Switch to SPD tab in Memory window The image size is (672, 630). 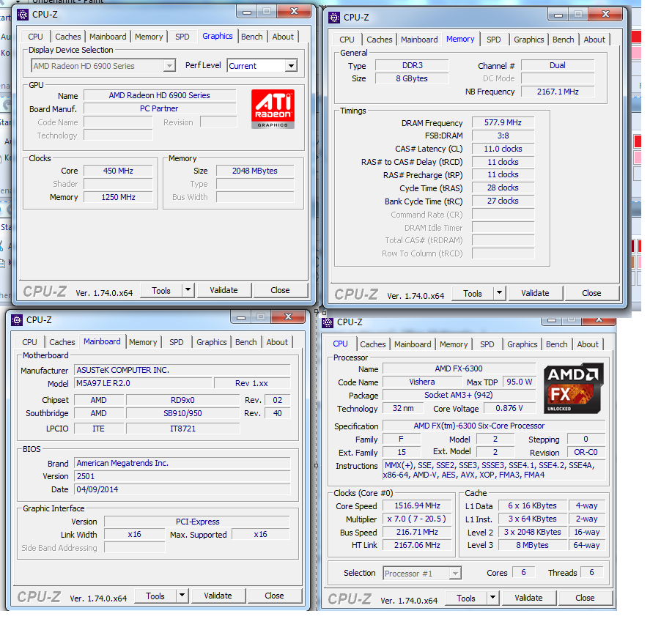[x=494, y=40]
